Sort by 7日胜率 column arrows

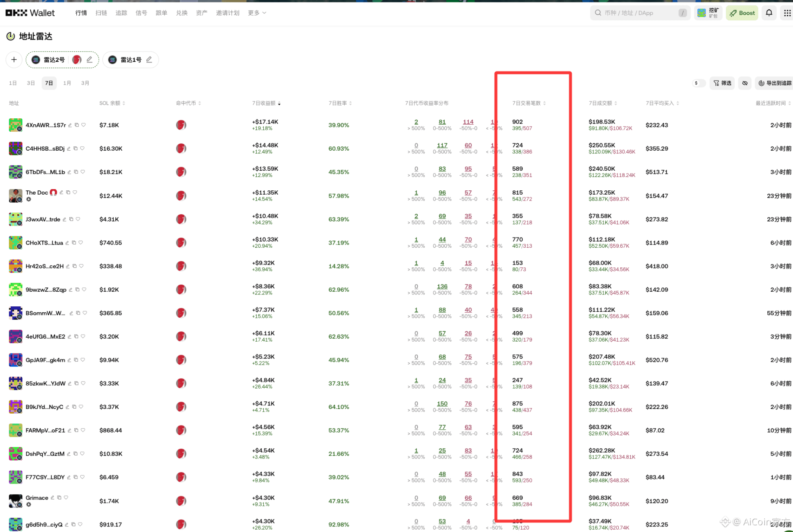(x=350, y=103)
